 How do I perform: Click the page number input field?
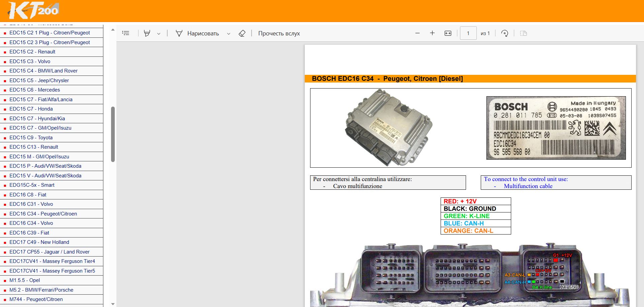(468, 33)
